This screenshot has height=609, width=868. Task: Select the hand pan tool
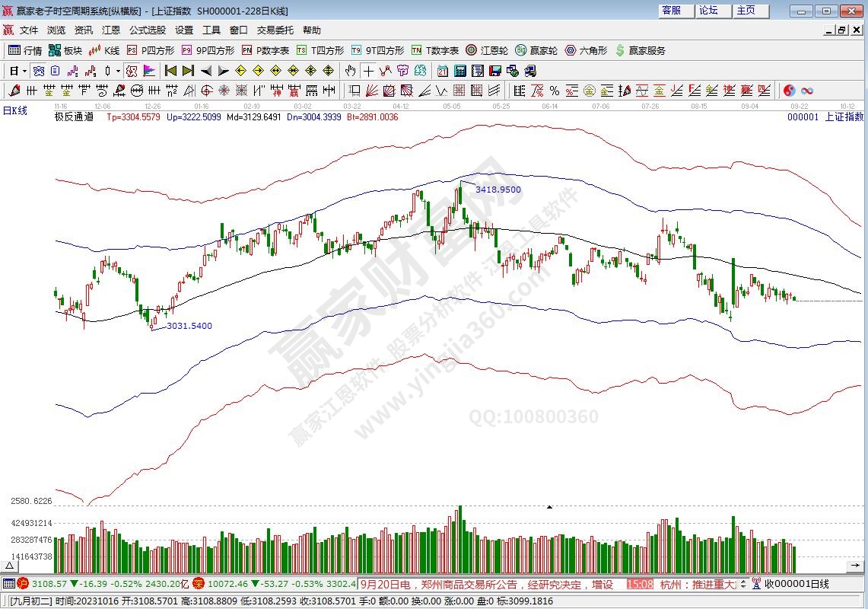click(x=350, y=71)
